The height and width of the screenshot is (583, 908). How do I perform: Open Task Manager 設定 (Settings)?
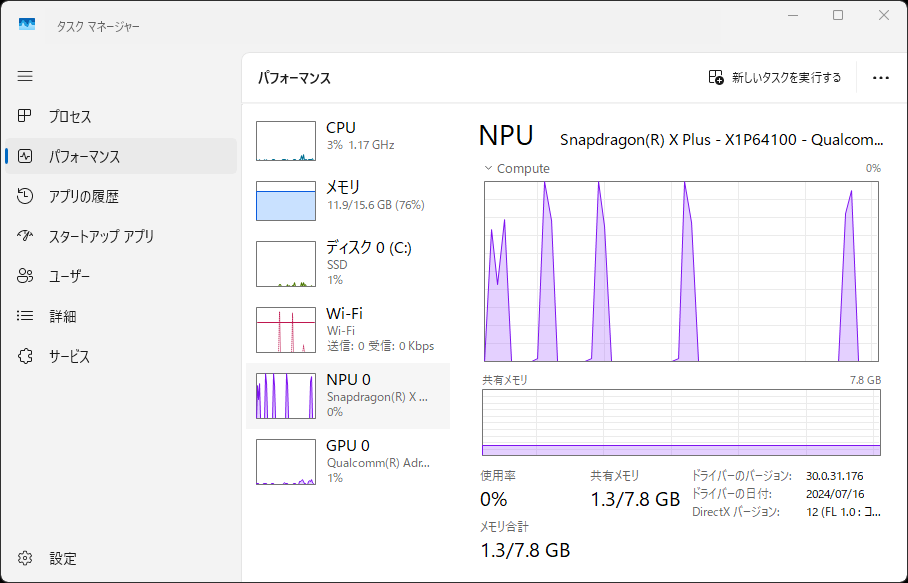coord(62,558)
